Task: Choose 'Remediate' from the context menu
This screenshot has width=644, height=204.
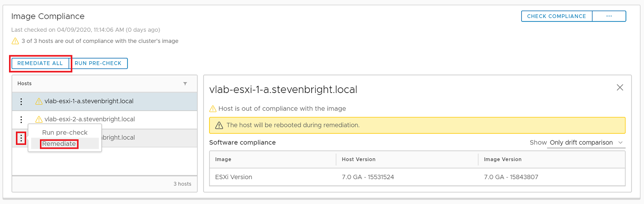Action: point(59,144)
